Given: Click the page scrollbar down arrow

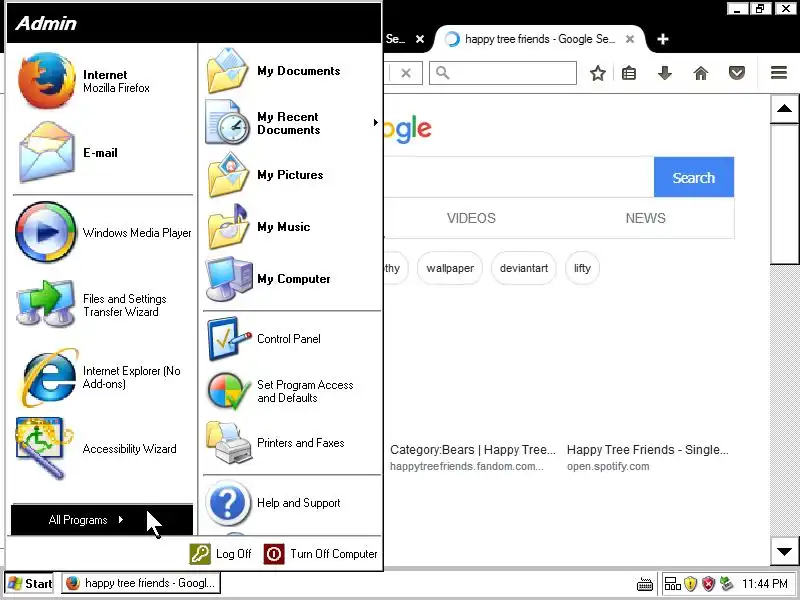Looking at the screenshot, I should click(784, 551).
